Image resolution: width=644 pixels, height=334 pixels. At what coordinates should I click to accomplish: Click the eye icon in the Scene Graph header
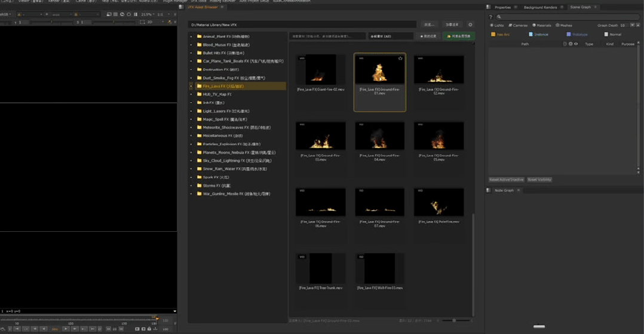coord(576,44)
